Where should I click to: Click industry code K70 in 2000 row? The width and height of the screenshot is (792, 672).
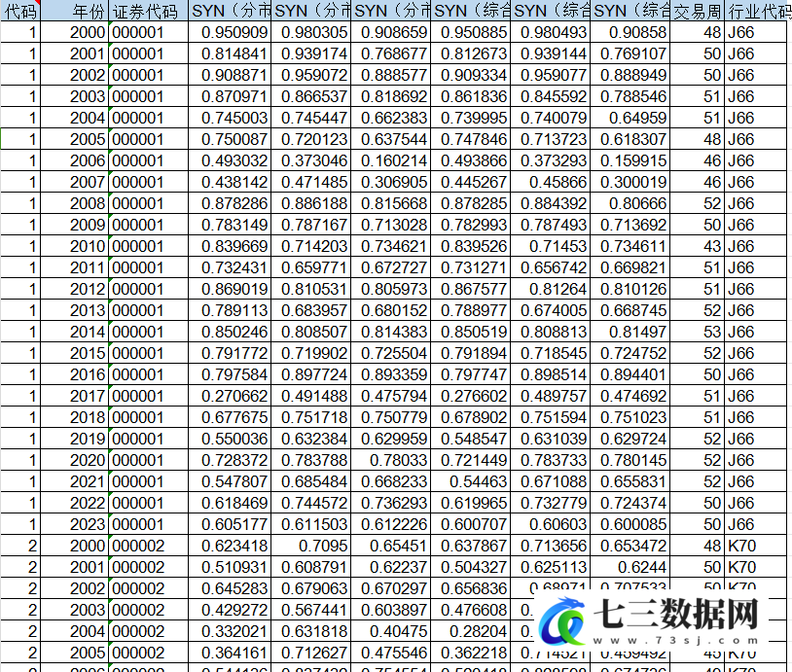click(758, 546)
